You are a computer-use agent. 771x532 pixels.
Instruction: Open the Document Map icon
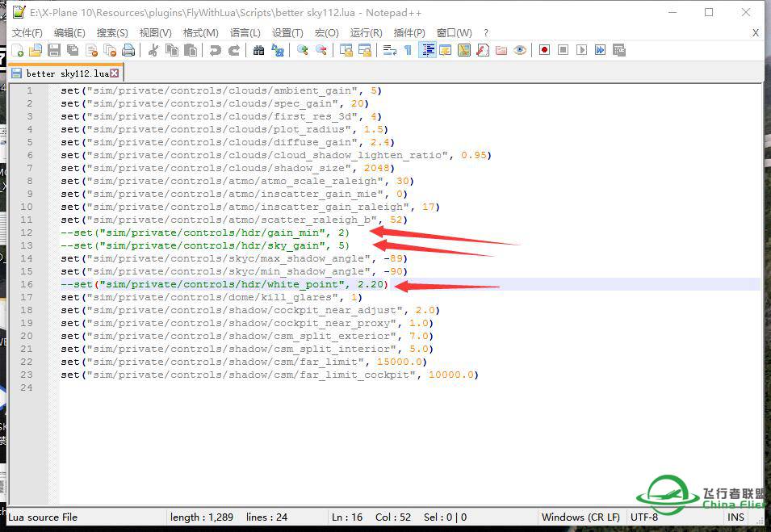(464, 50)
